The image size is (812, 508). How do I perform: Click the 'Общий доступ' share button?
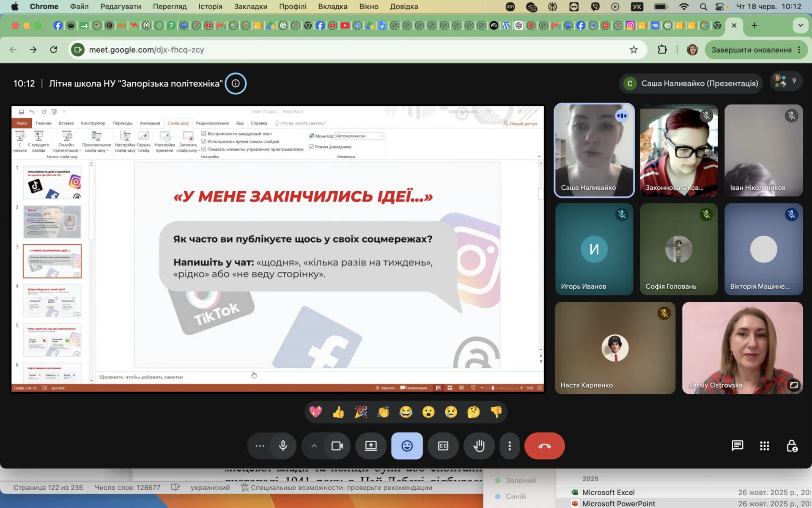(520, 124)
